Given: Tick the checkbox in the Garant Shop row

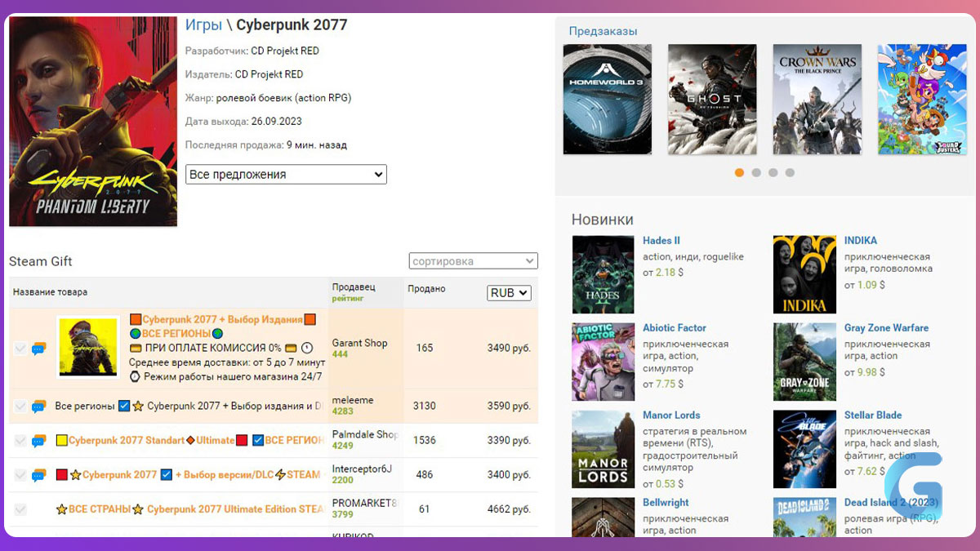Looking at the screenshot, I should pyautogui.click(x=20, y=349).
